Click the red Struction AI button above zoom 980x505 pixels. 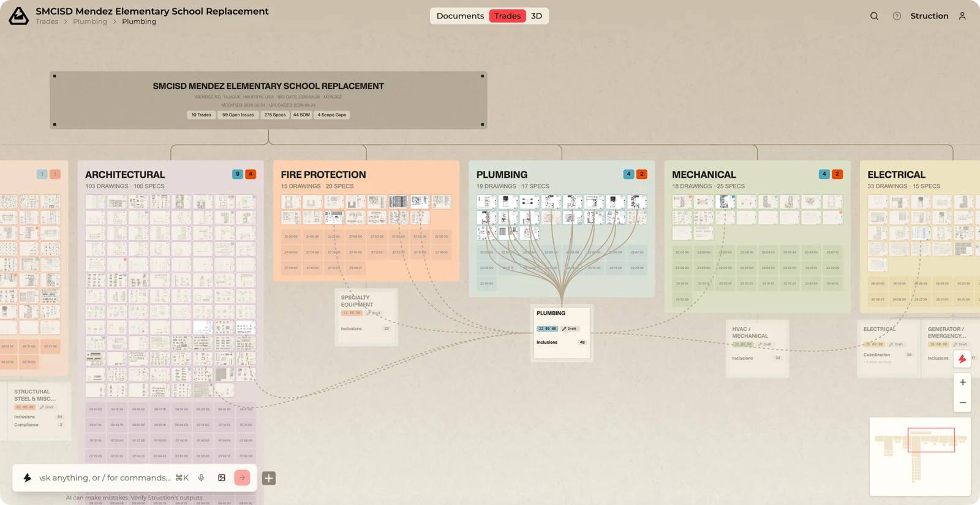click(x=962, y=359)
